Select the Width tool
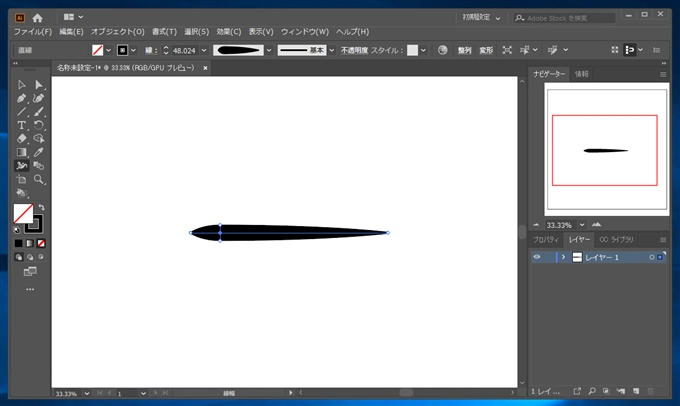The height and width of the screenshot is (406, 680). [21, 166]
